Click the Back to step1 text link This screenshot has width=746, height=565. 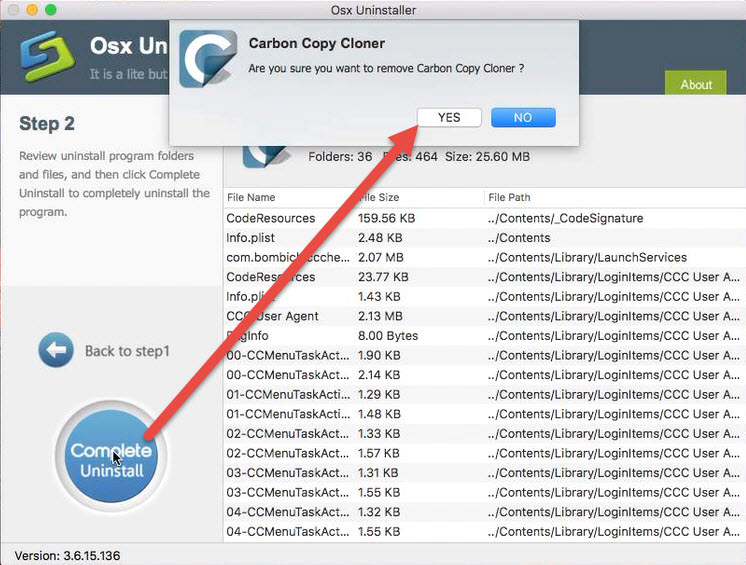pos(127,351)
